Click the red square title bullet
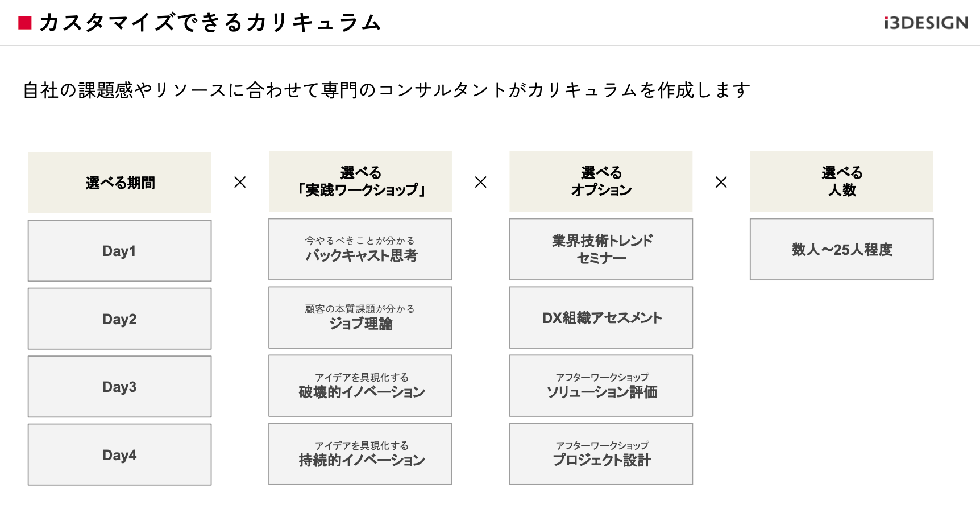Image resolution: width=980 pixels, height=521 pixels. [x=24, y=23]
